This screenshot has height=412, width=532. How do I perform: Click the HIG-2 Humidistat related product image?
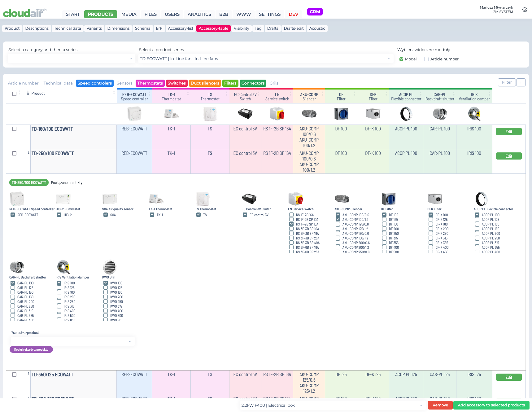(x=63, y=199)
